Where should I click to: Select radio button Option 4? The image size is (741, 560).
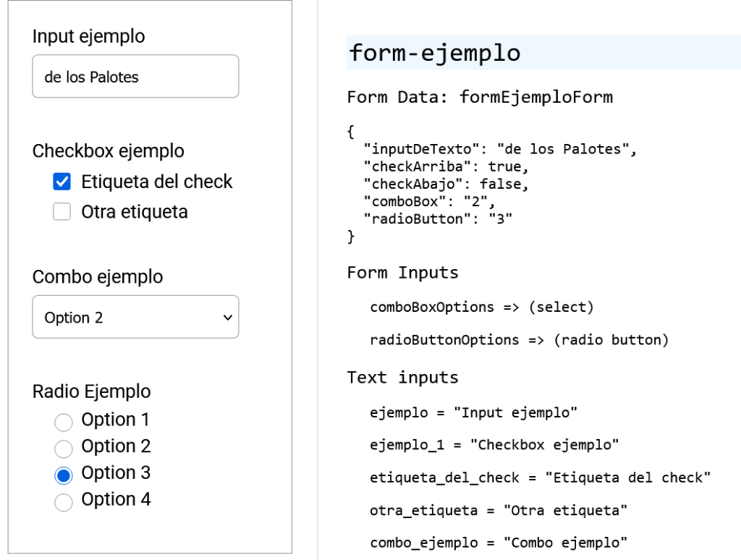pos(63,501)
